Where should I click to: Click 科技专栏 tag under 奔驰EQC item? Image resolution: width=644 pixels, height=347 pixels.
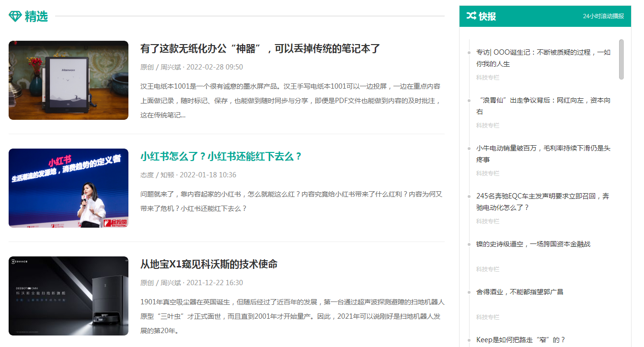[488, 221]
